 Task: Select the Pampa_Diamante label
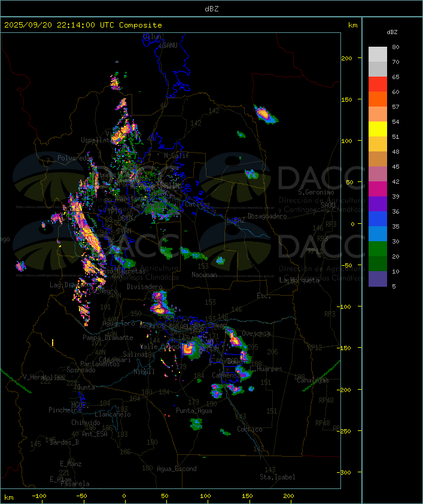pos(108,338)
